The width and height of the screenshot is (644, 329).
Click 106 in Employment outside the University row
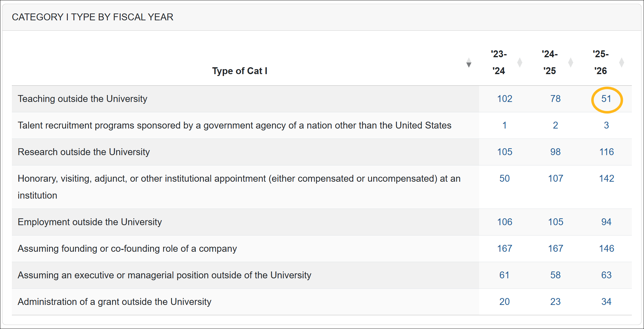504,222
